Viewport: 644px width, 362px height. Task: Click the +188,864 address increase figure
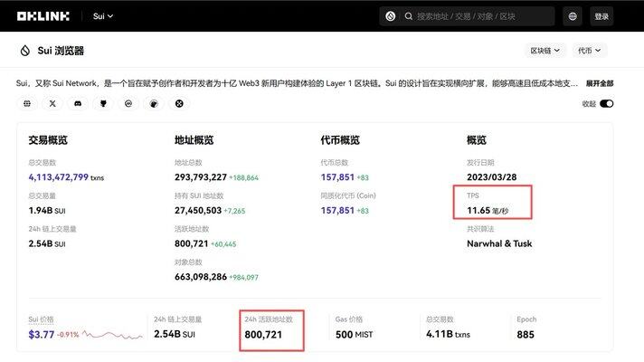pyautogui.click(x=243, y=178)
